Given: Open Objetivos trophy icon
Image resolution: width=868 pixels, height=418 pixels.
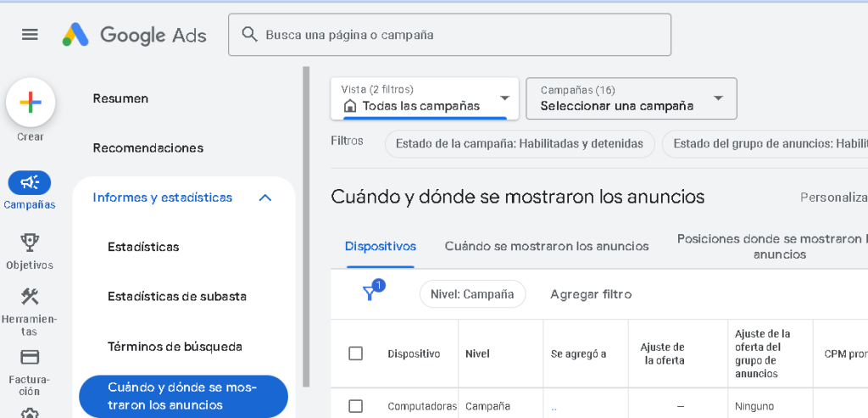Looking at the screenshot, I should tap(30, 243).
